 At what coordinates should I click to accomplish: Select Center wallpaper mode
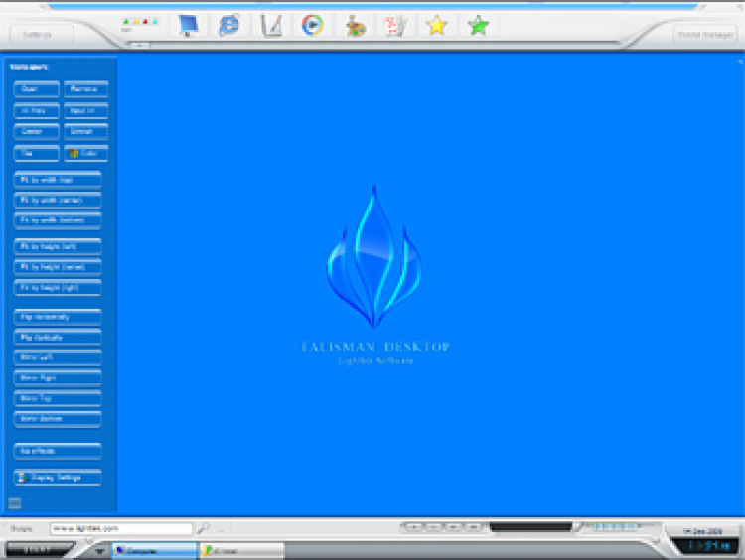37,132
